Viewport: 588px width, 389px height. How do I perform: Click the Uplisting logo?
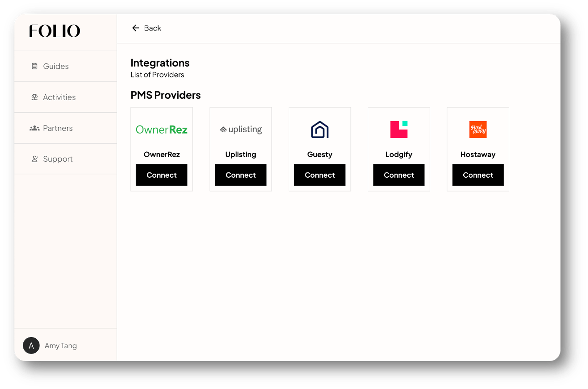240,129
